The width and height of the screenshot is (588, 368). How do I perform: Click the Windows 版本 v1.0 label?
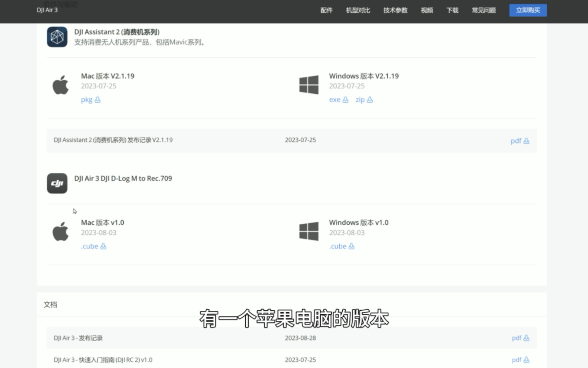pos(359,223)
